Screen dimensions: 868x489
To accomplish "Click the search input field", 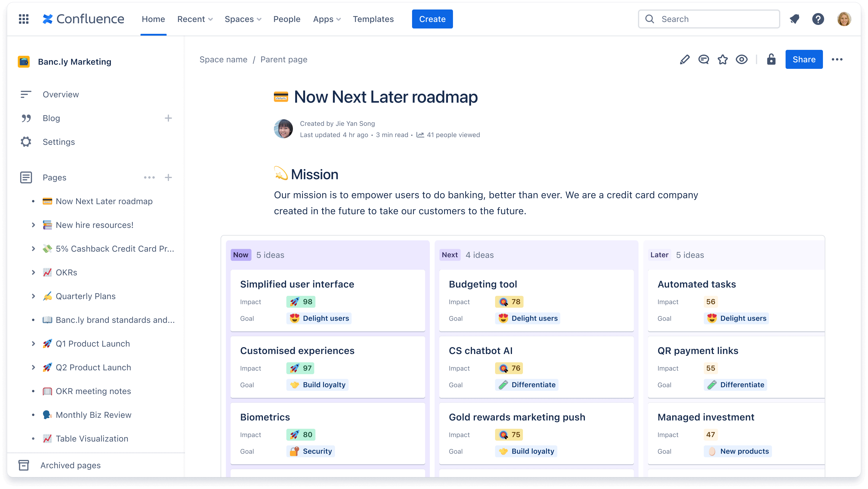I will [x=709, y=18].
